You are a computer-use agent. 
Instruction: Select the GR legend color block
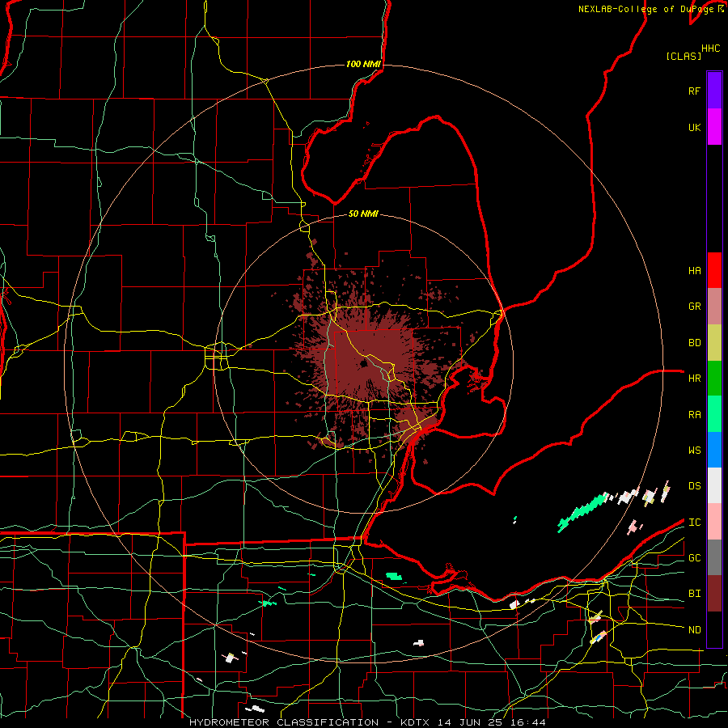point(714,307)
